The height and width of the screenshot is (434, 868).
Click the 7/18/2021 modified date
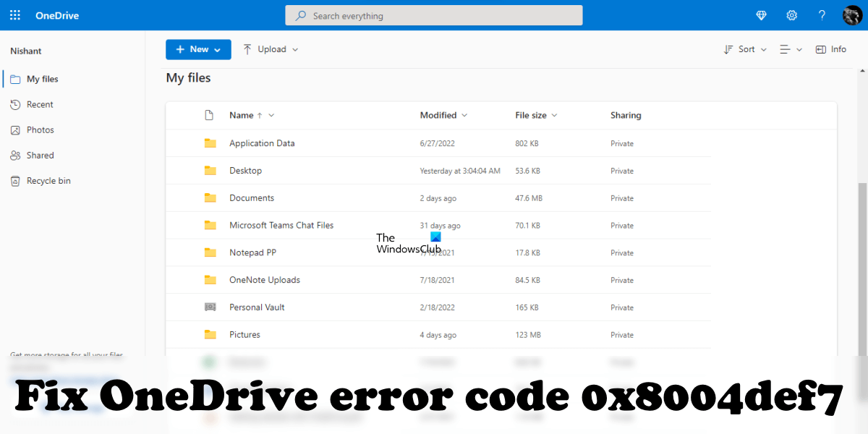pos(438,280)
